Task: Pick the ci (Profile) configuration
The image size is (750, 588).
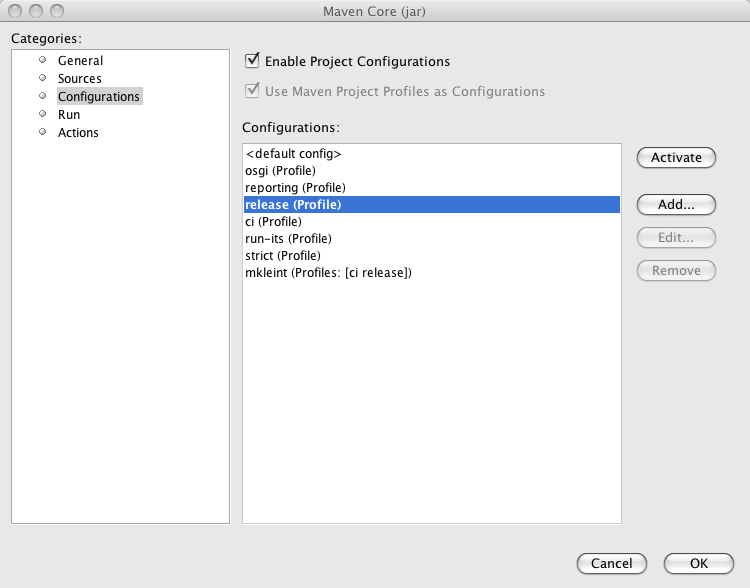Action: (x=273, y=222)
